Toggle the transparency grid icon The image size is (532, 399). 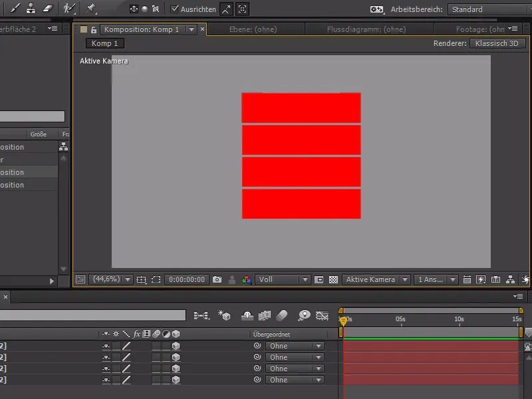point(333,280)
